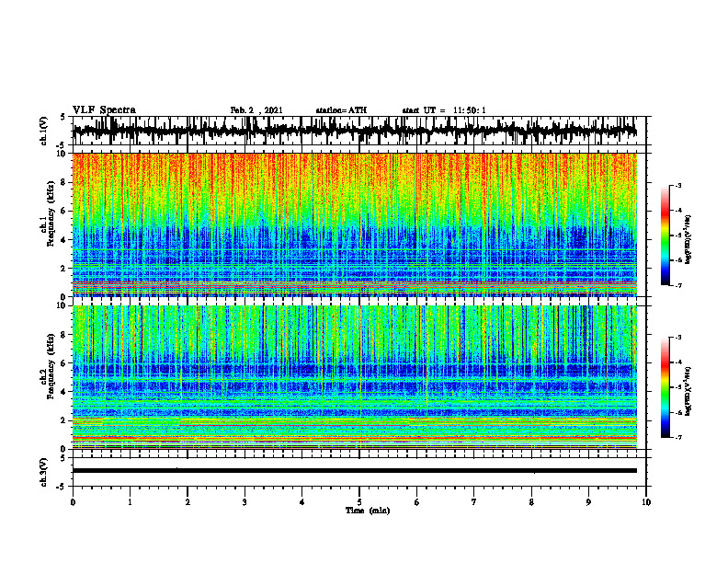The width and height of the screenshot is (728, 563).
Task: Click the "2" tick on ch.2 frequency axis
Action: point(63,420)
